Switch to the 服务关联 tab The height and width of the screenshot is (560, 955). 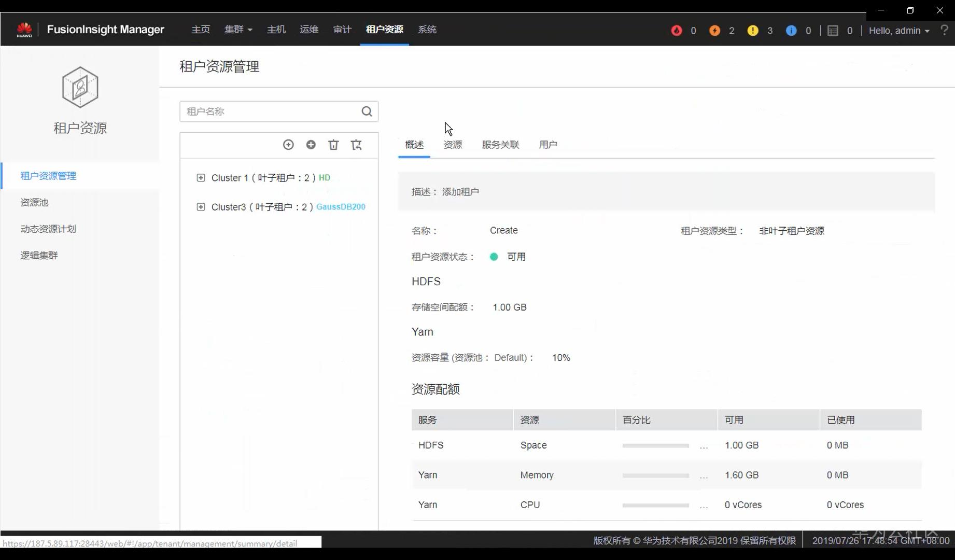pyautogui.click(x=500, y=145)
